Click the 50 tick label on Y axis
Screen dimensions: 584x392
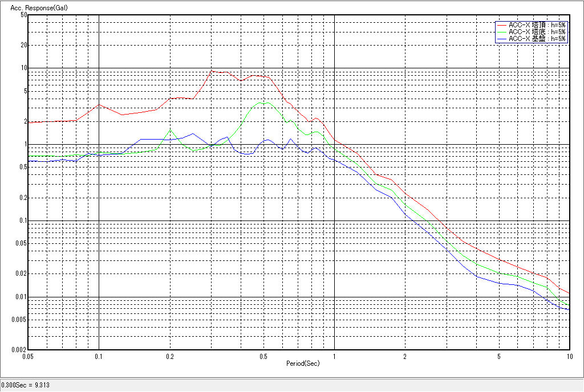click(x=23, y=15)
